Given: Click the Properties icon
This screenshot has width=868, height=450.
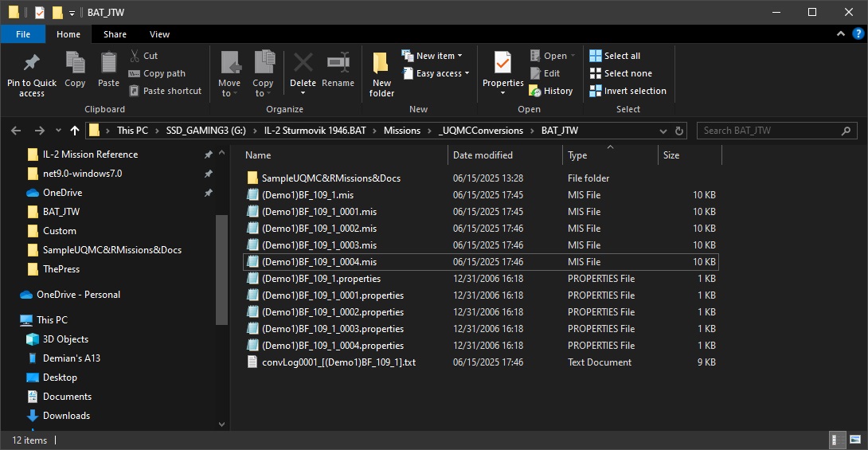Looking at the screenshot, I should [502, 63].
